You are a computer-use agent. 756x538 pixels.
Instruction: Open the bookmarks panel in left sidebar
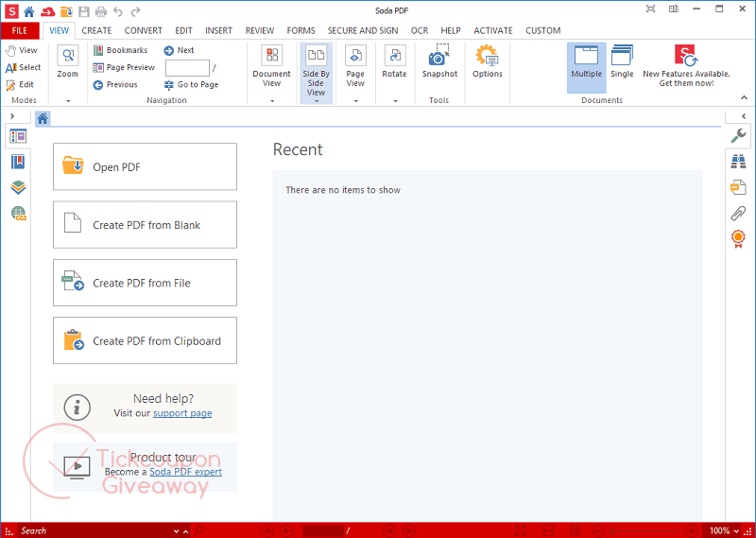point(18,162)
